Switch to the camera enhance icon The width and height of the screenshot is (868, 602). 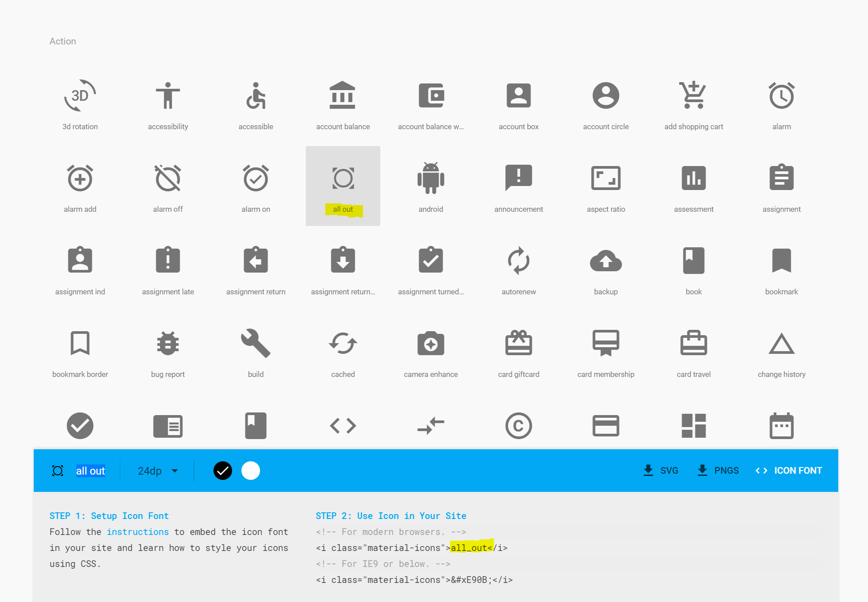tap(430, 343)
